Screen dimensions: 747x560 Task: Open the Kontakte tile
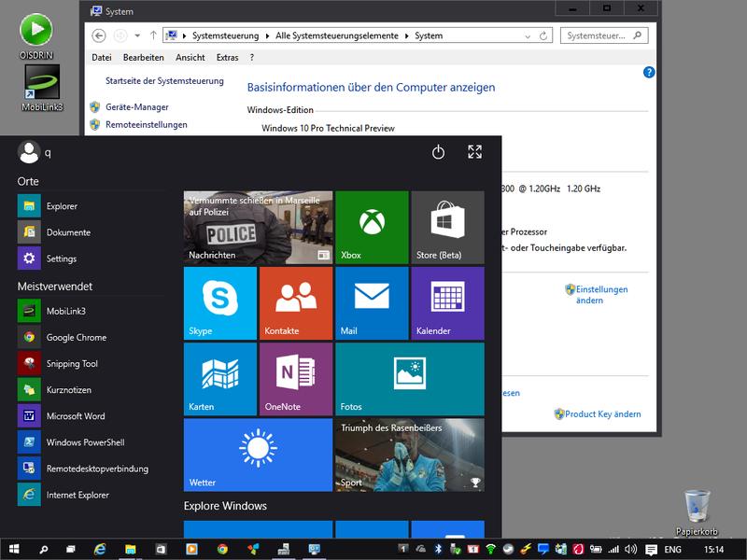coord(296,303)
